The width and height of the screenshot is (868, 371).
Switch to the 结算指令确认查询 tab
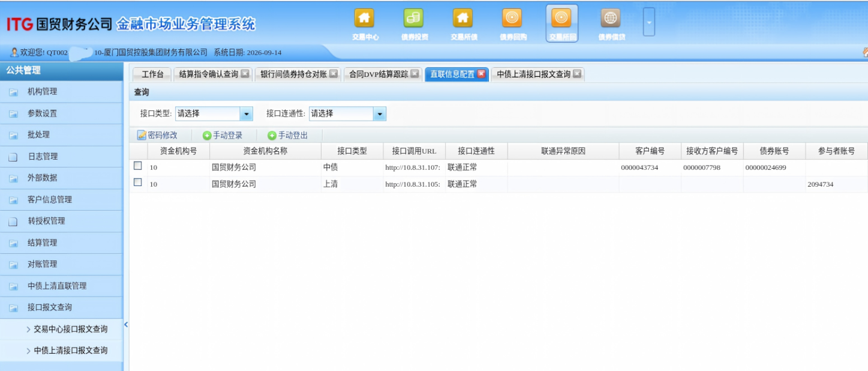click(x=209, y=74)
